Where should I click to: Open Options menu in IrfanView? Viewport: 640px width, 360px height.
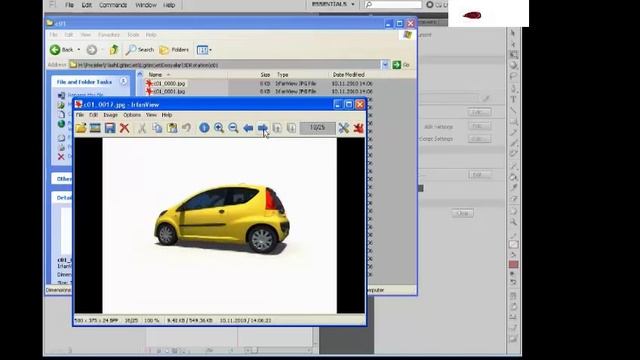(132, 115)
